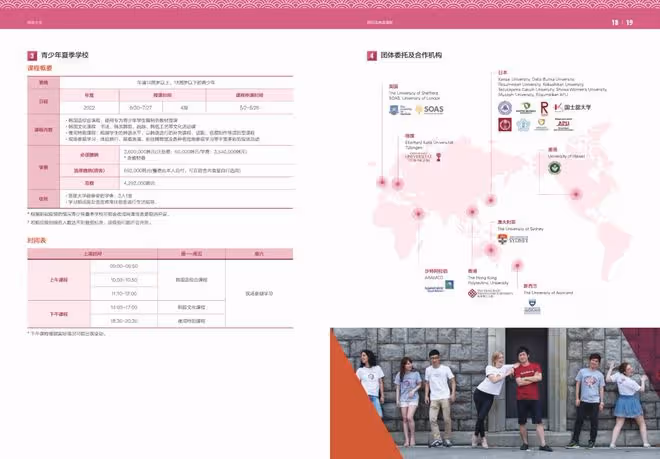This screenshot has height=459, width=660.
Task: Click the 下午课程 row header
Action: coord(59,314)
